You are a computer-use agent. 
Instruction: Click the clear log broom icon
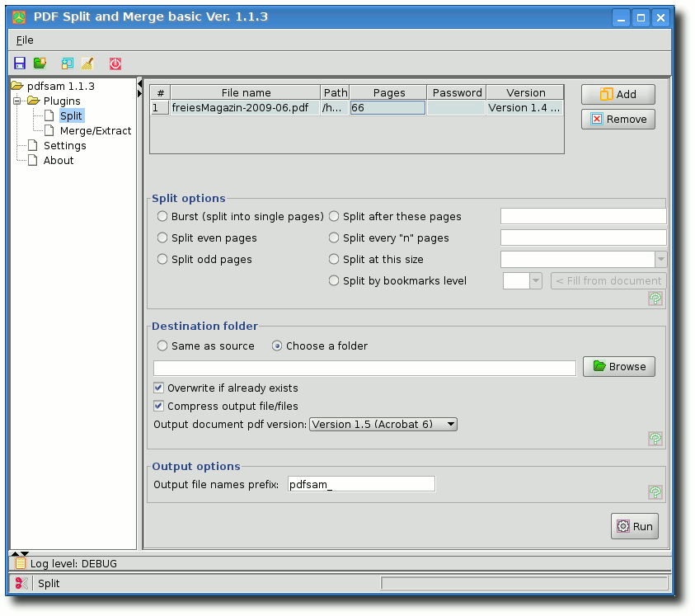(x=87, y=63)
